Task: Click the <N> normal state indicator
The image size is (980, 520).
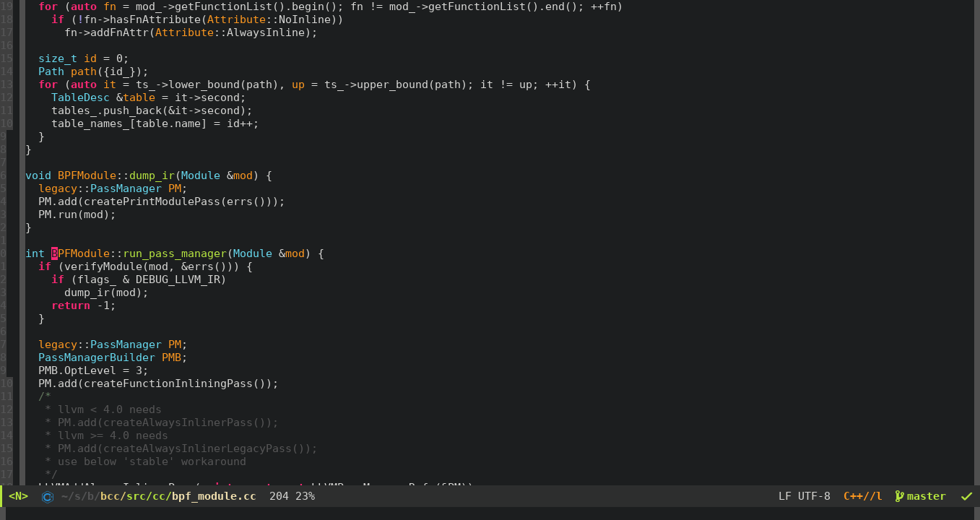Action: (18, 496)
